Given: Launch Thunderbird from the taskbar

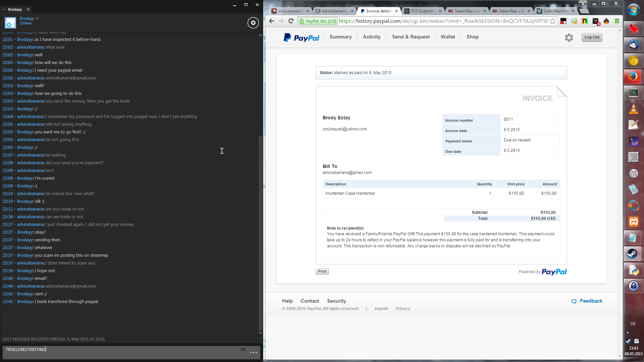Looking at the screenshot, I should (633, 45).
